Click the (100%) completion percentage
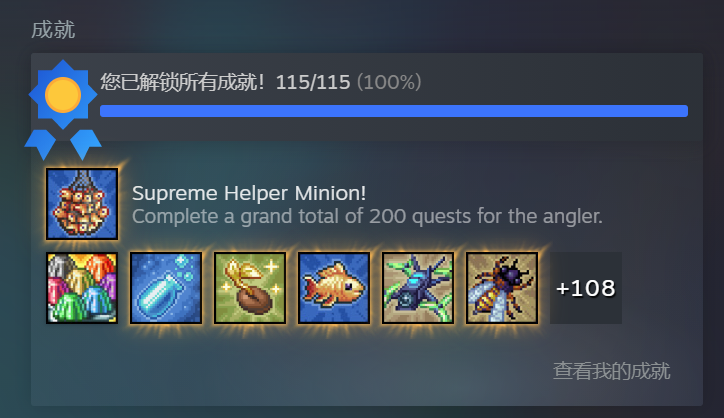Image resolution: width=724 pixels, height=418 pixels. click(389, 83)
